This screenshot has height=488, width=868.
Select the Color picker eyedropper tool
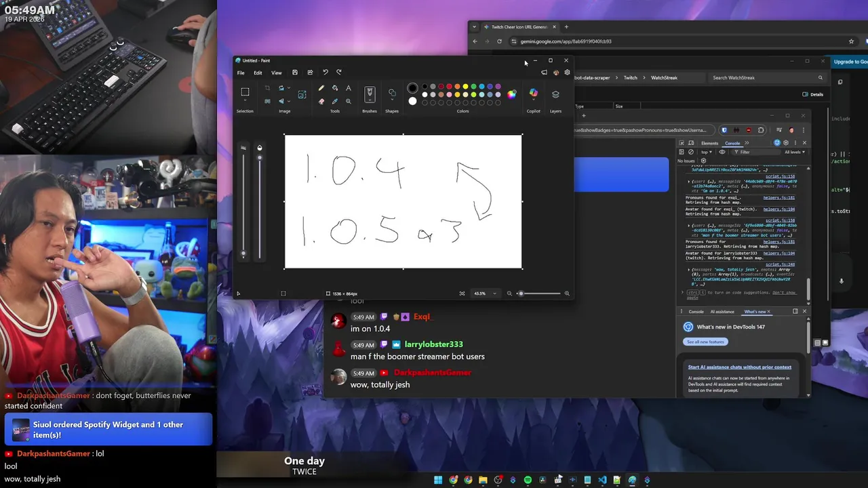(x=335, y=101)
